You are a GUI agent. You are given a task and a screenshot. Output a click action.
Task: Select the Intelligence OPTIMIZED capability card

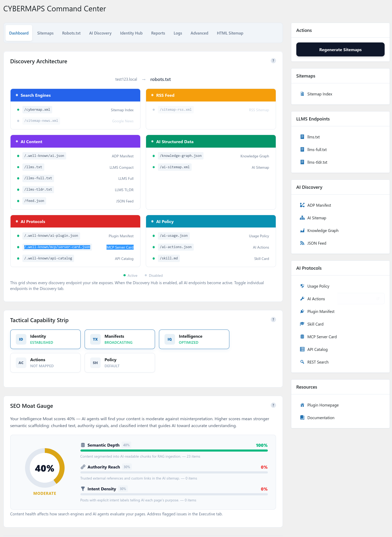(194, 339)
